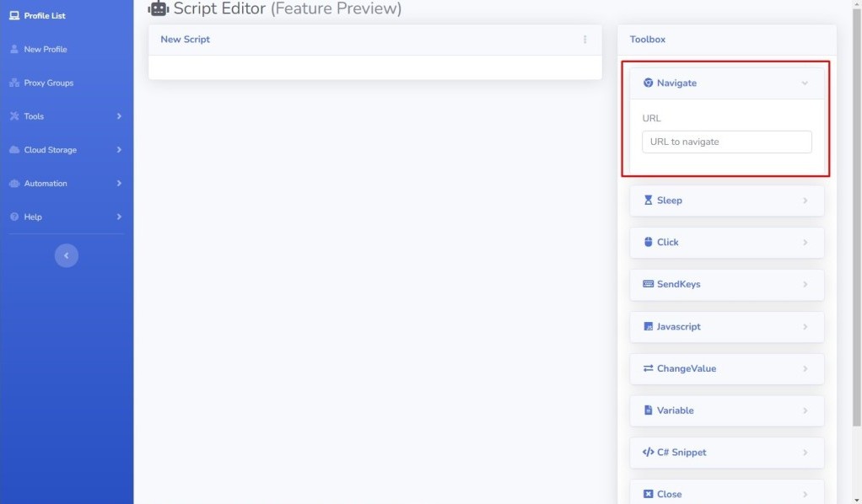
Task: Collapse the sidebar with round arrow button
Action: tap(67, 255)
